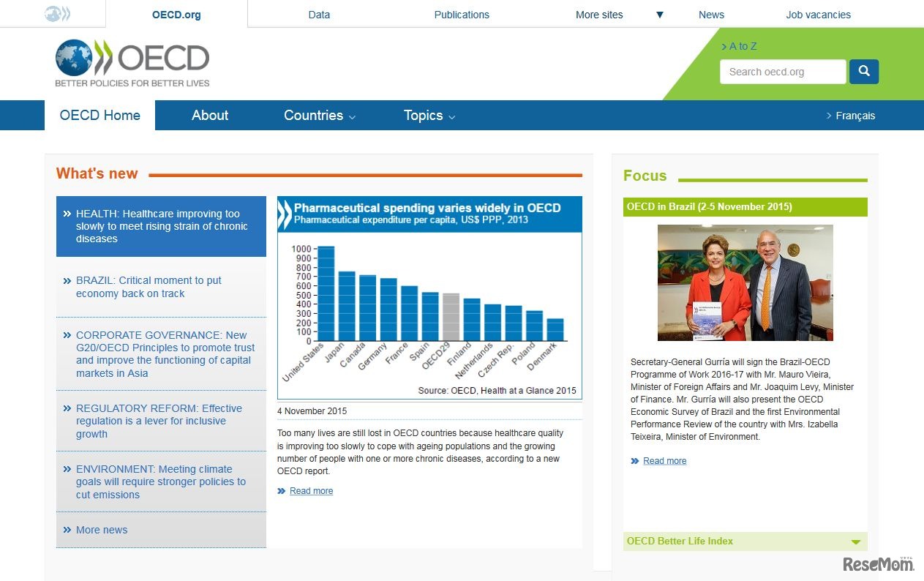
Task: Select the globe icon at top left
Action: [x=52, y=13]
